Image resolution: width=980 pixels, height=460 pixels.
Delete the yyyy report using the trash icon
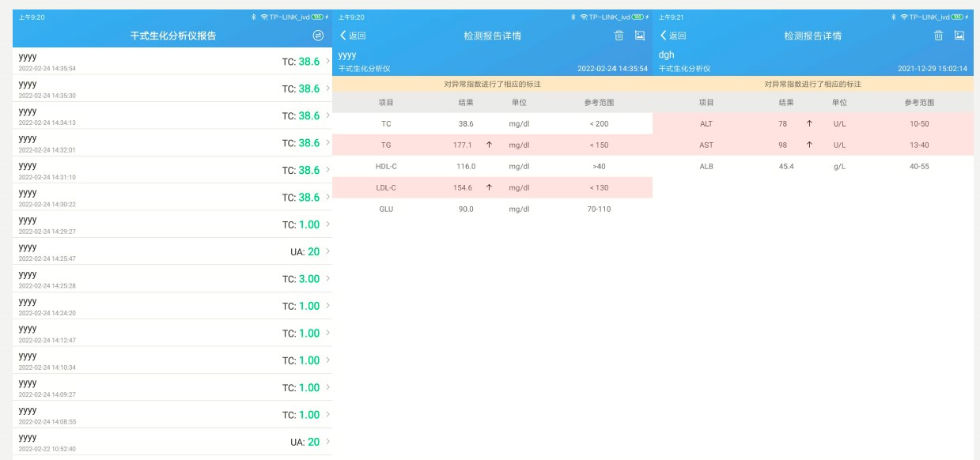pyautogui.click(x=619, y=35)
